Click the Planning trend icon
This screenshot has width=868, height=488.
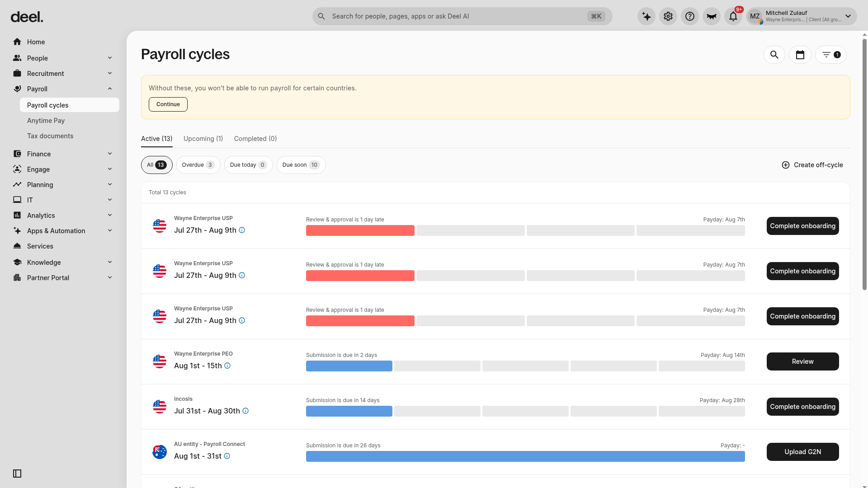point(17,184)
